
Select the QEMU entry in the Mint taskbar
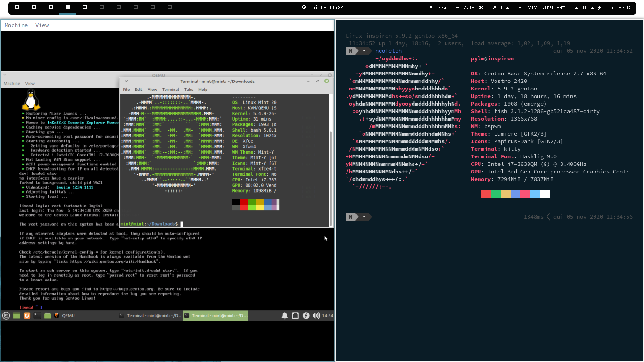65,316
